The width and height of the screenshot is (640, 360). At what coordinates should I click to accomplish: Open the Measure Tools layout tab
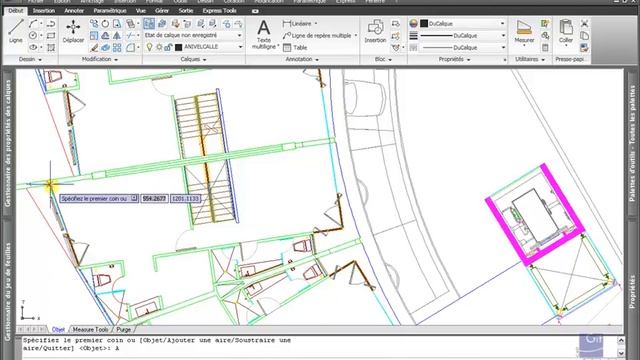tap(90, 329)
